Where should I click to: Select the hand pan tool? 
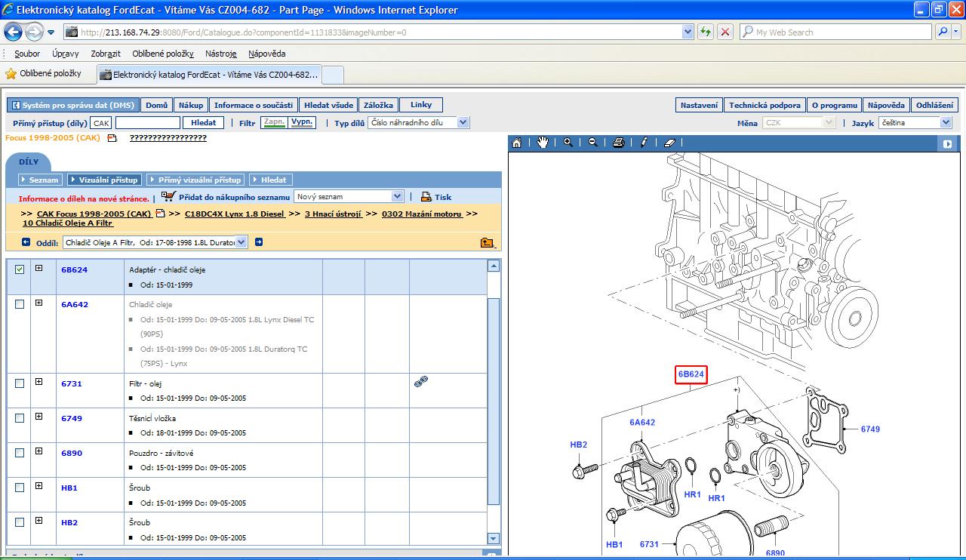pos(543,143)
